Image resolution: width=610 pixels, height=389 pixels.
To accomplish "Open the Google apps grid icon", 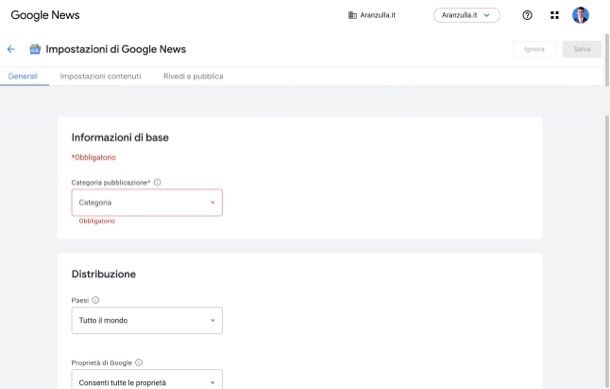I will pos(554,15).
